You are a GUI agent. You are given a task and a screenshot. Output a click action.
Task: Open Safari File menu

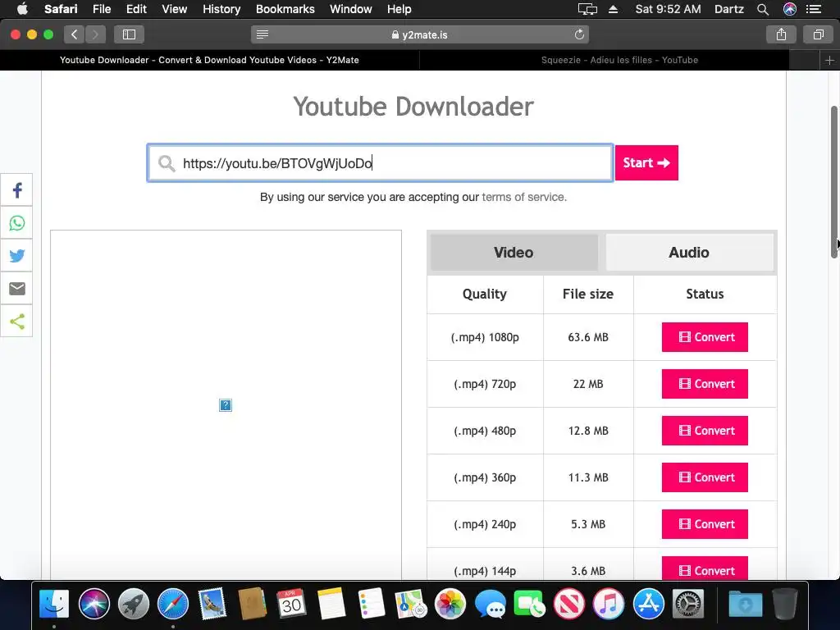coord(102,9)
